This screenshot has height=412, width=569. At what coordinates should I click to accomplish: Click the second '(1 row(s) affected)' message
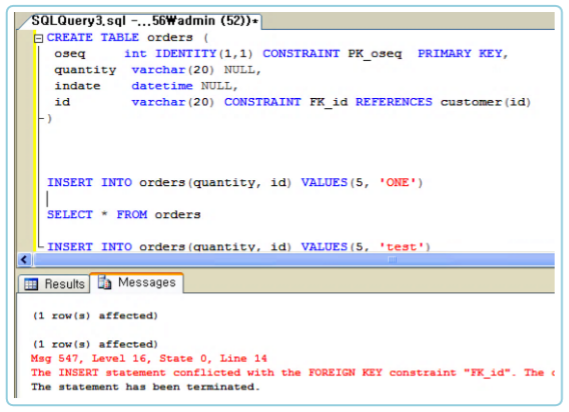click(95, 344)
